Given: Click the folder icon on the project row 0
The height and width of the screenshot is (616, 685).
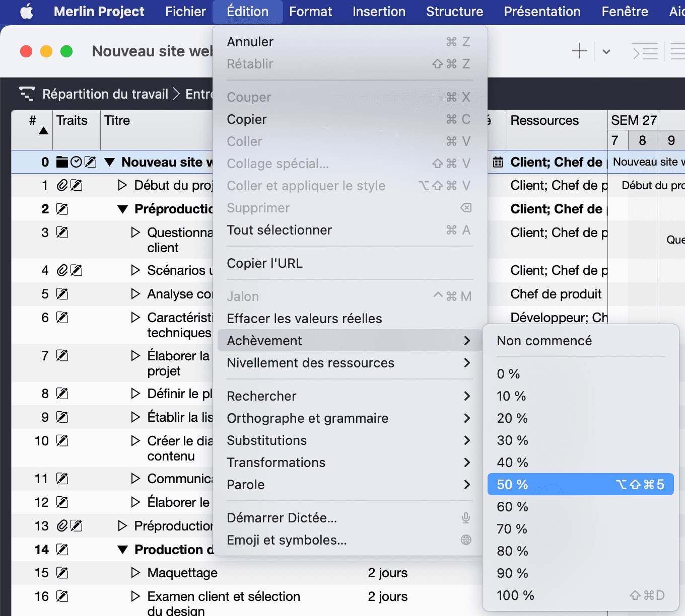Looking at the screenshot, I should [x=61, y=162].
